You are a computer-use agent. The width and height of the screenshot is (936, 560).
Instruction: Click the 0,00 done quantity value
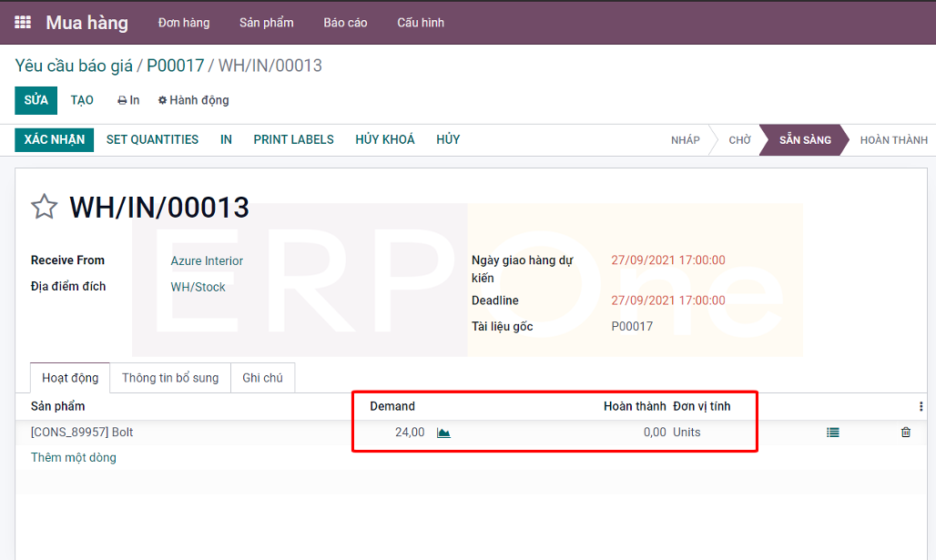655,433
